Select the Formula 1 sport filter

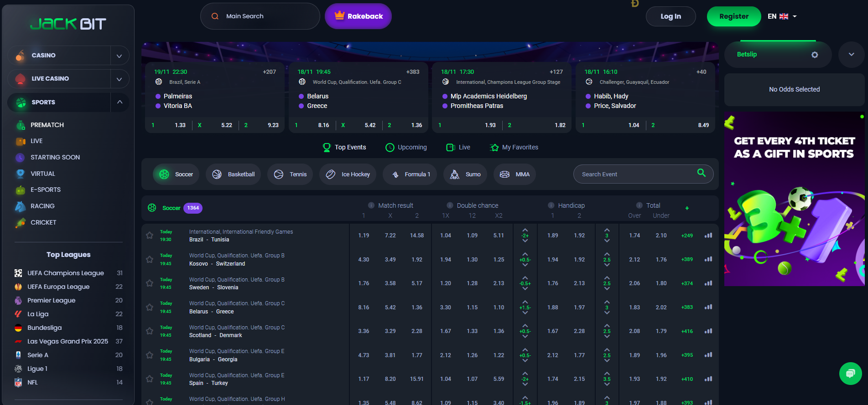click(x=410, y=174)
